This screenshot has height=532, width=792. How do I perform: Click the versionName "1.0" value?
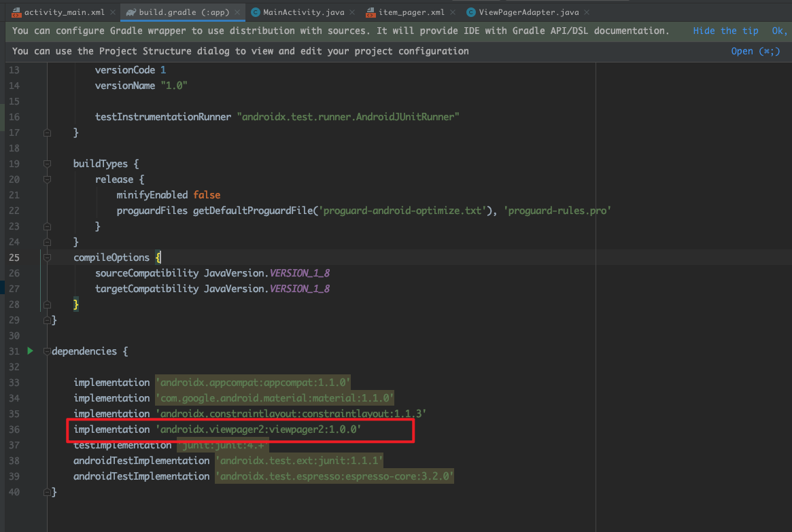[x=174, y=86]
